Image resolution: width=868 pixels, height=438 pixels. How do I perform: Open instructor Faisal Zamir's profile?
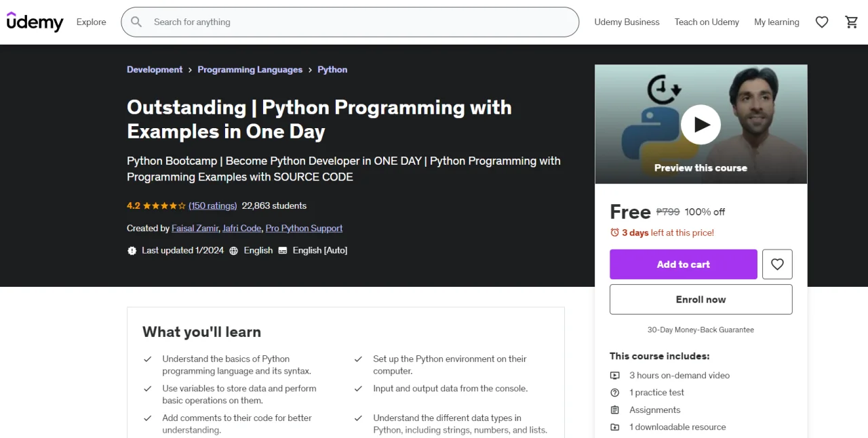click(195, 228)
